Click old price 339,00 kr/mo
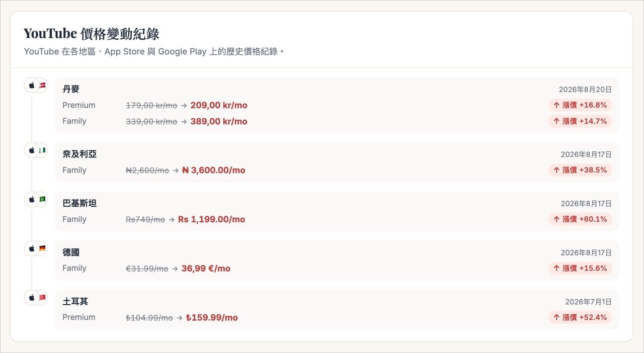 (151, 122)
